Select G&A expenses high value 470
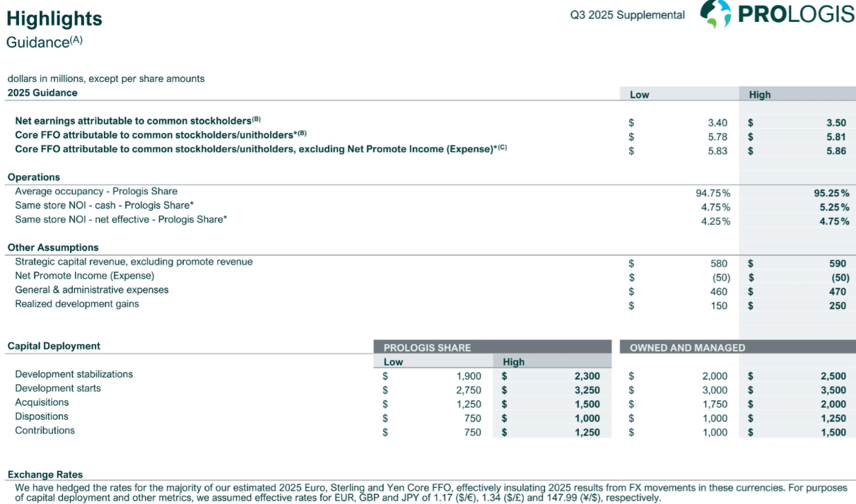 click(838, 292)
